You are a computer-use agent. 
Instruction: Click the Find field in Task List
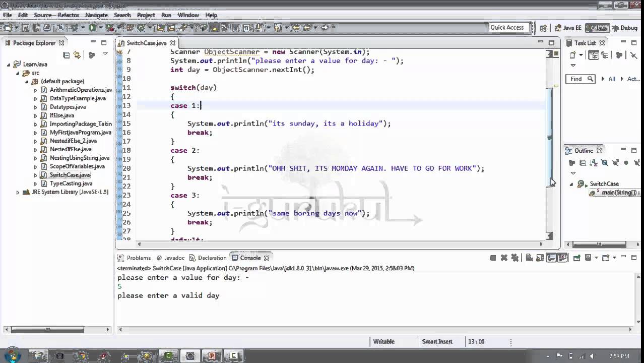(x=581, y=79)
